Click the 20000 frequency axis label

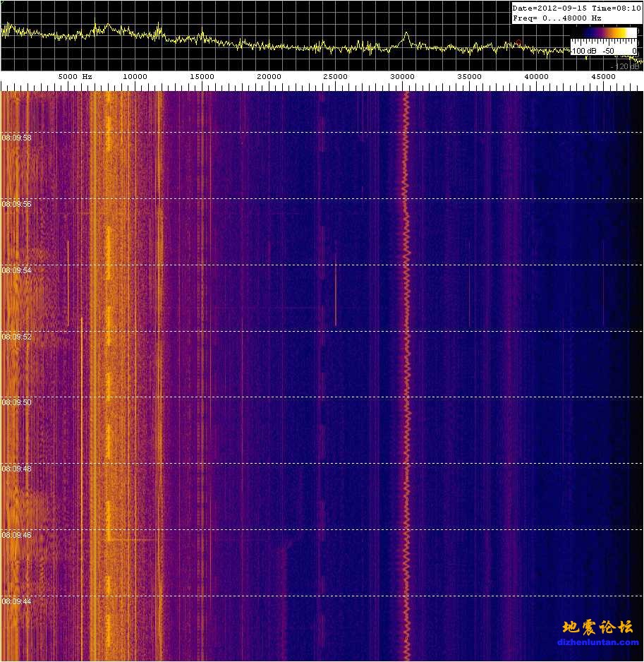point(269,76)
